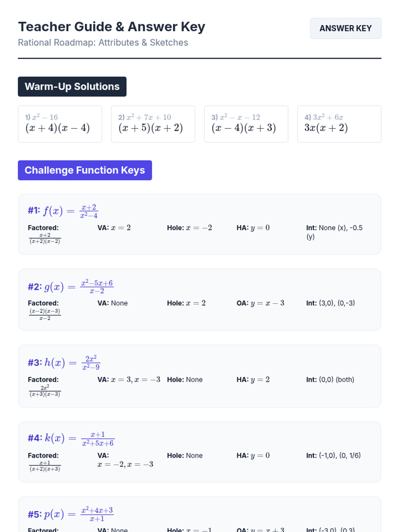The width and height of the screenshot is (399, 532).
Task: Click the Rational Roadmap subtitle text
Action: [103, 43]
